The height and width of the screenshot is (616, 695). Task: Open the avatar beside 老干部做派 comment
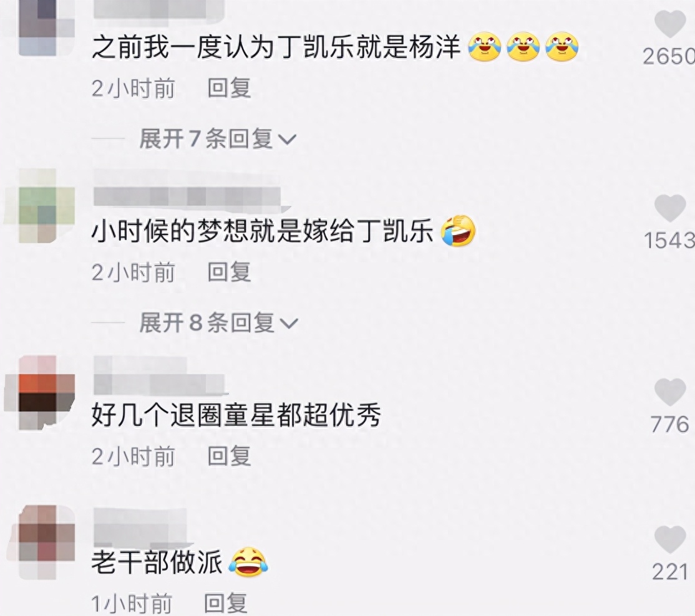click(38, 542)
